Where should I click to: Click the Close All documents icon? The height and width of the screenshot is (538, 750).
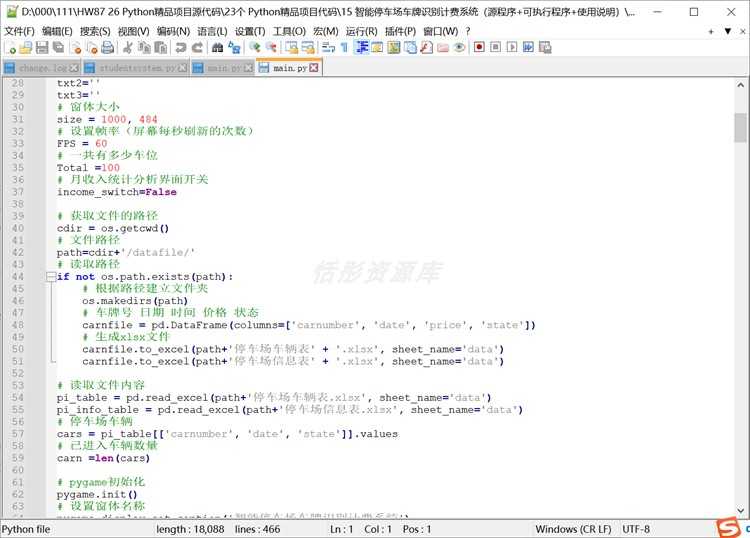click(92, 47)
